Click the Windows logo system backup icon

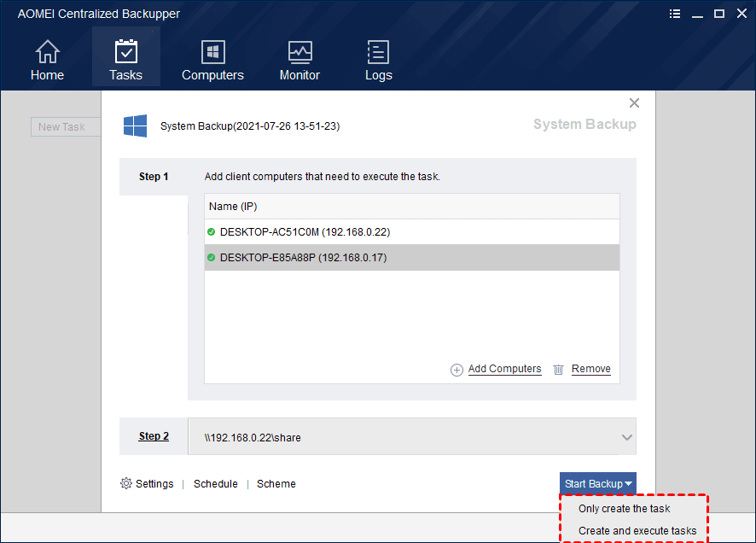click(135, 126)
